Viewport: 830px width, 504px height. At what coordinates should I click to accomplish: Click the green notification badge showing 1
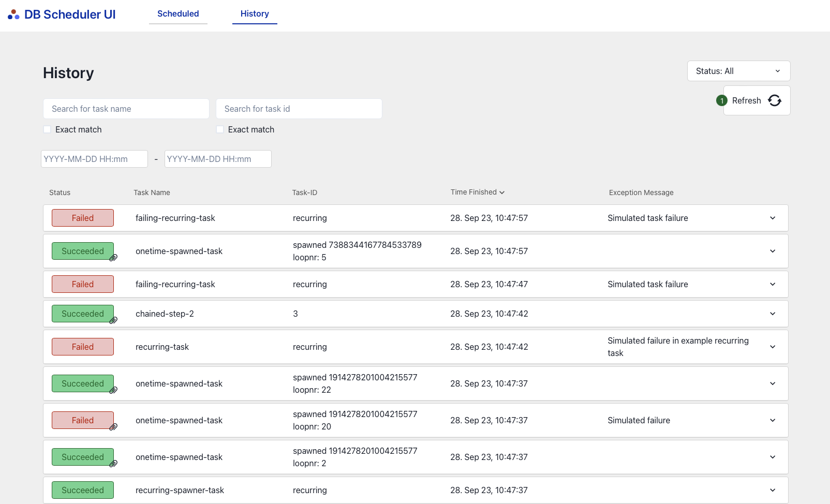(722, 100)
